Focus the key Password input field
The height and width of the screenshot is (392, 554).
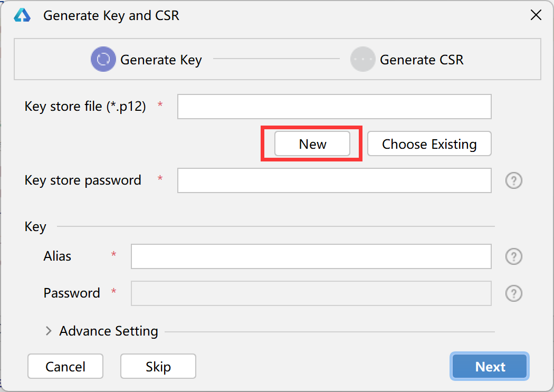[x=311, y=293]
